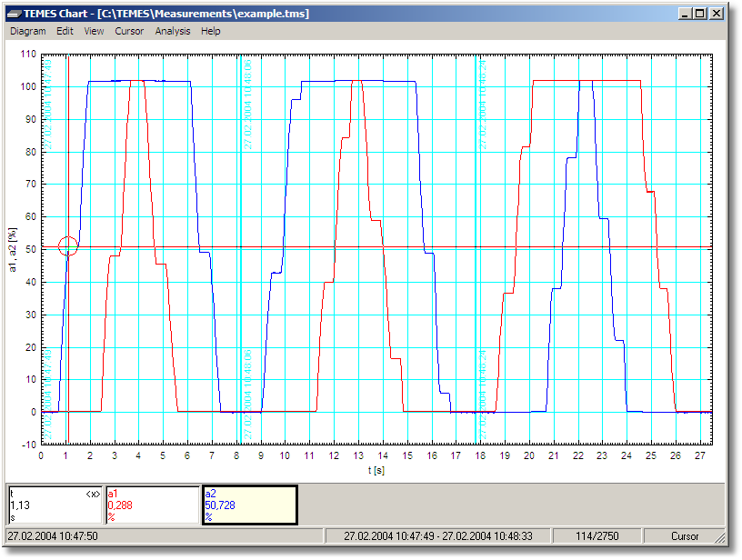
Task: Click the window resize grip in the corner
Action: (719, 537)
